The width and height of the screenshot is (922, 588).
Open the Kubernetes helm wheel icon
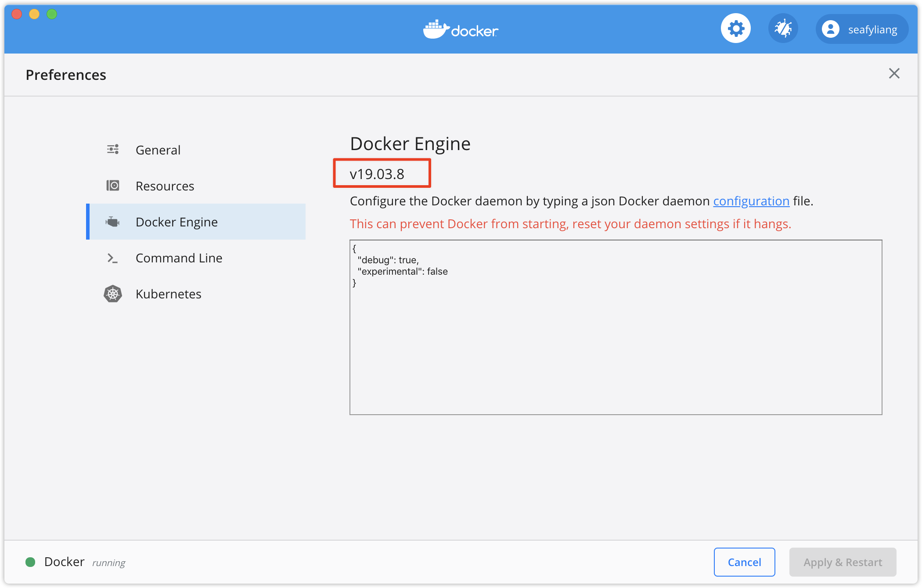point(113,294)
